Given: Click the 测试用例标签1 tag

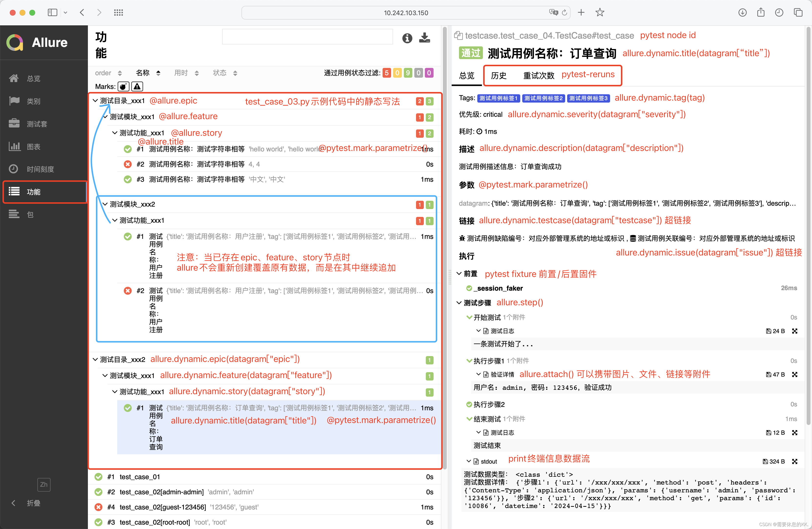Looking at the screenshot, I should 498,98.
